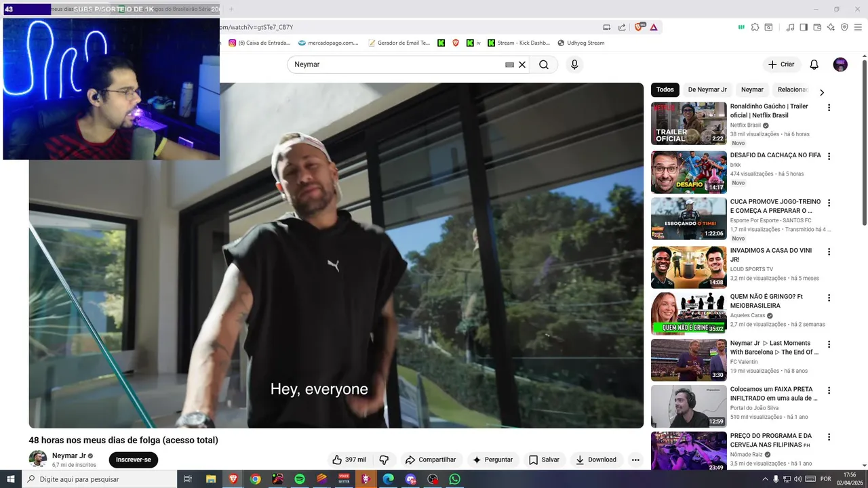This screenshot has height=488, width=868.
Task: Open WhatsApp from the taskbar
Action: point(454,479)
